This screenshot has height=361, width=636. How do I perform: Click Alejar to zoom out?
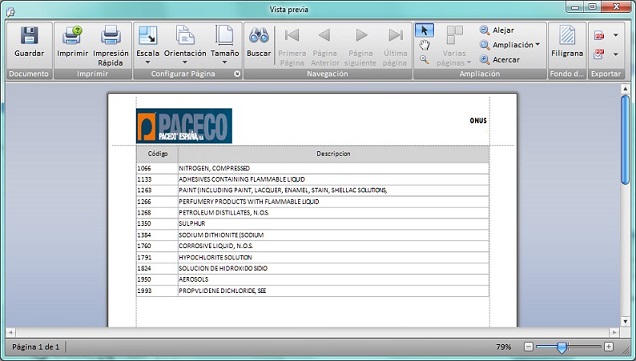point(497,30)
